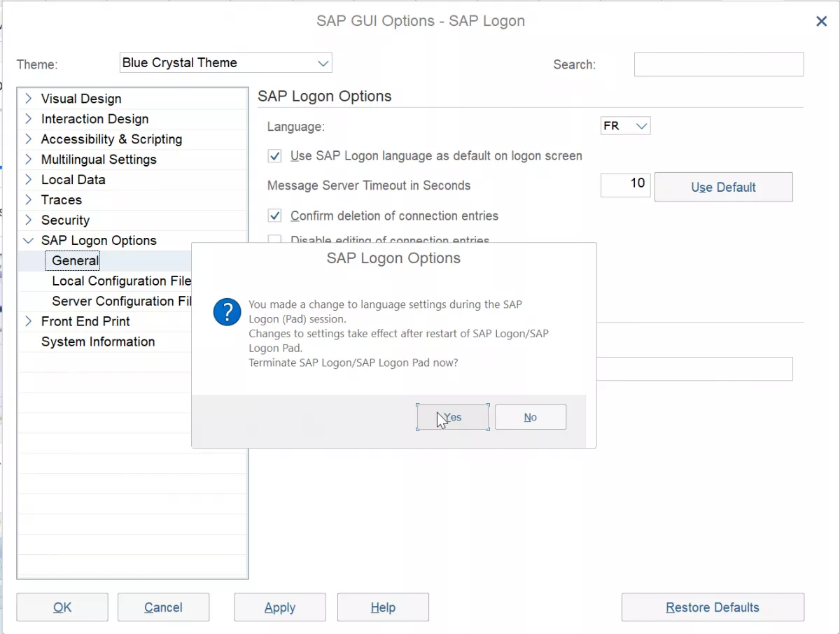Select Security tree item

click(65, 220)
